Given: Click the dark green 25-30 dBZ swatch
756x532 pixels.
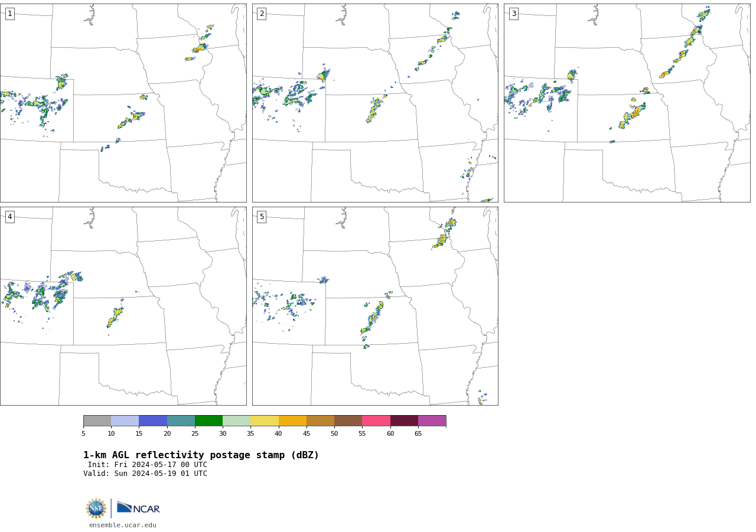Looking at the screenshot, I should tap(208, 420).
